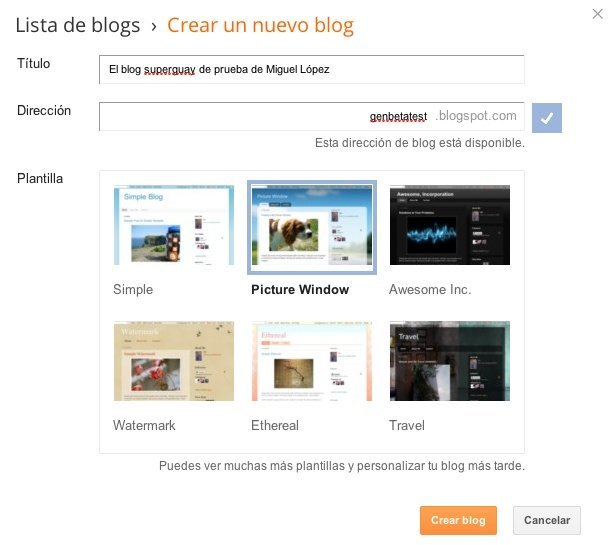Select the Travel template thumbnail
The height and width of the screenshot is (545, 609).
tap(450, 361)
